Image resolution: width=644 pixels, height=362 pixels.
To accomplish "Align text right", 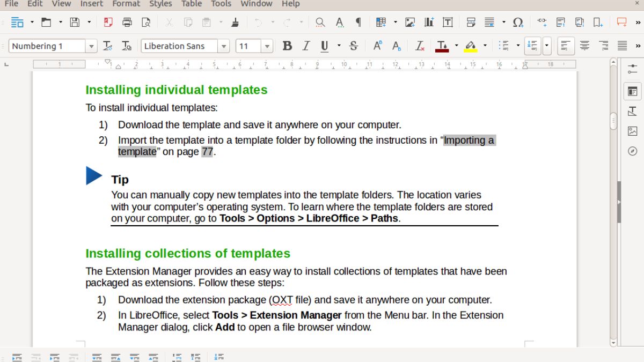I will point(603,46).
